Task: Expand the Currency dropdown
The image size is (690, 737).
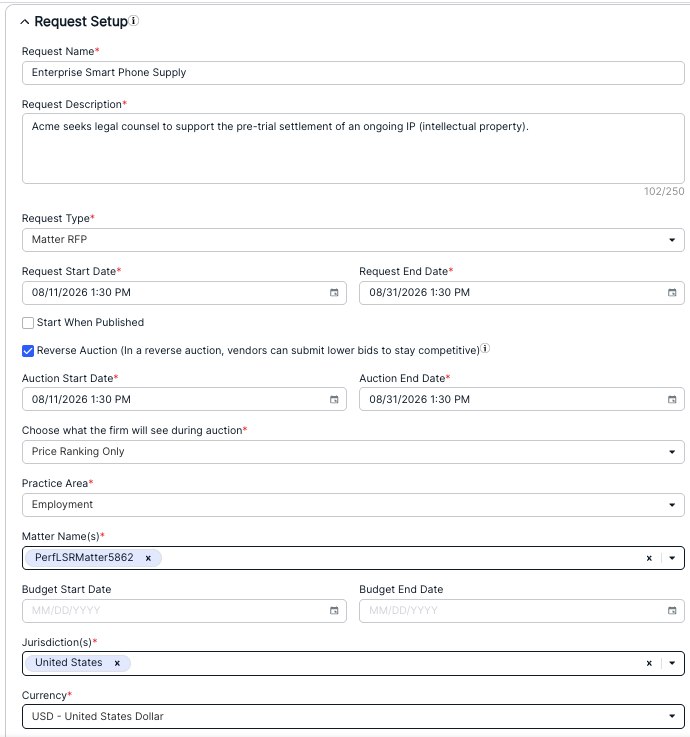Action: pos(353,716)
